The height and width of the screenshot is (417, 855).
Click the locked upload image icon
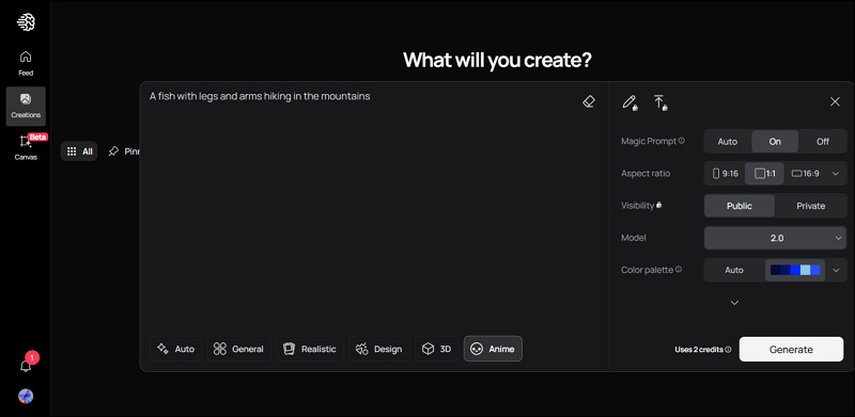click(x=660, y=102)
